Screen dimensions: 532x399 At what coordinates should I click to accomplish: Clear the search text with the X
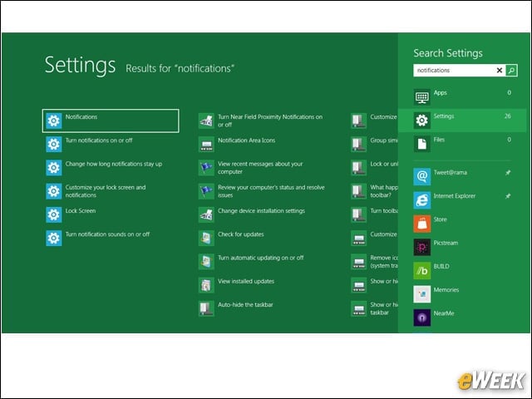[x=499, y=70]
